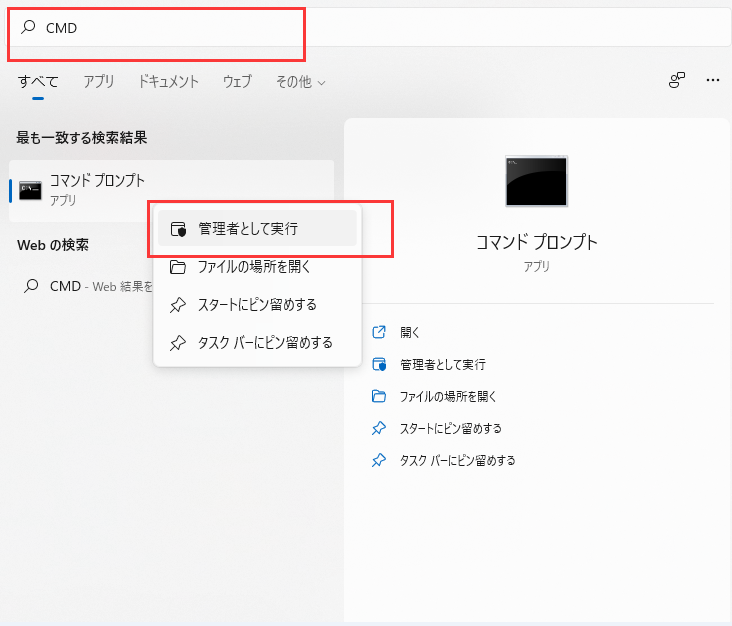Screen dimensions: 732x626
Task: Click the pin icon for スタートにピン留めする in right pane
Action: 379,428
